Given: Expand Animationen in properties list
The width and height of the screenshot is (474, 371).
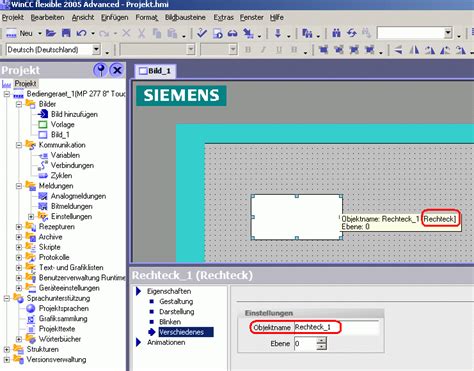Looking at the screenshot, I should pyautogui.click(x=138, y=343).
